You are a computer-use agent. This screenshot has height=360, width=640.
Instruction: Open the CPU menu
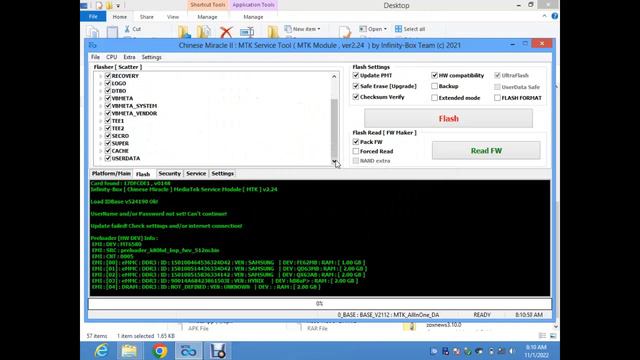(111, 57)
